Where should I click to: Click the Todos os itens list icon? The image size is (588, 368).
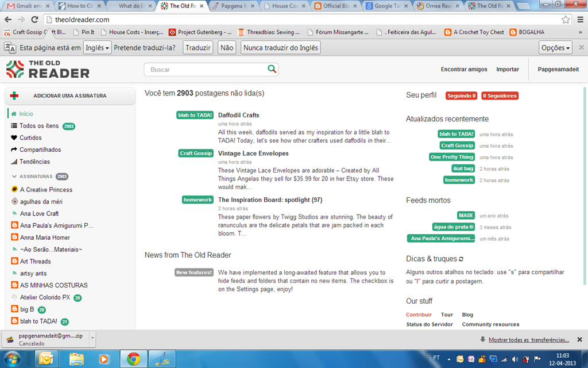point(14,126)
